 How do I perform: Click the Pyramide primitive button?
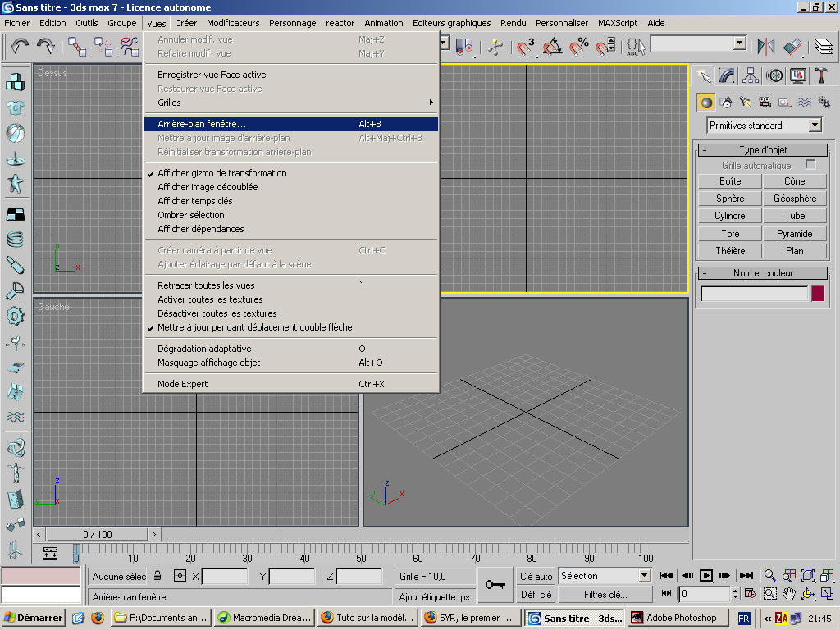[794, 234]
